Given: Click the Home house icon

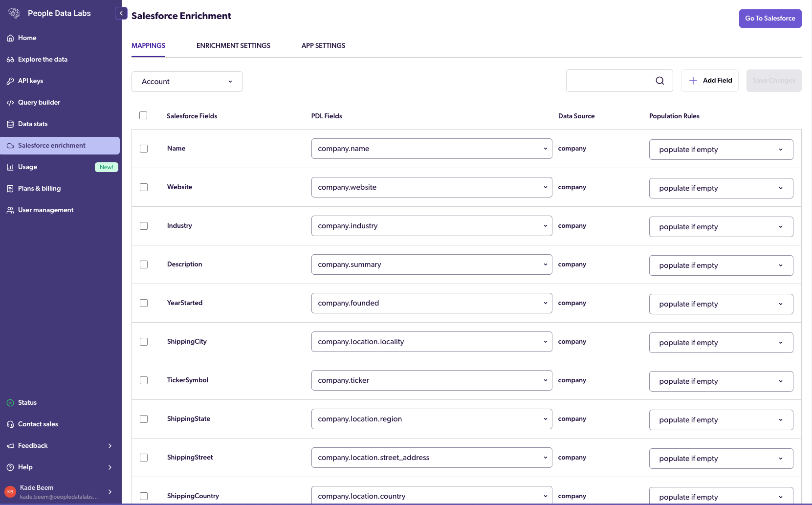Looking at the screenshot, I should point(10,38).
